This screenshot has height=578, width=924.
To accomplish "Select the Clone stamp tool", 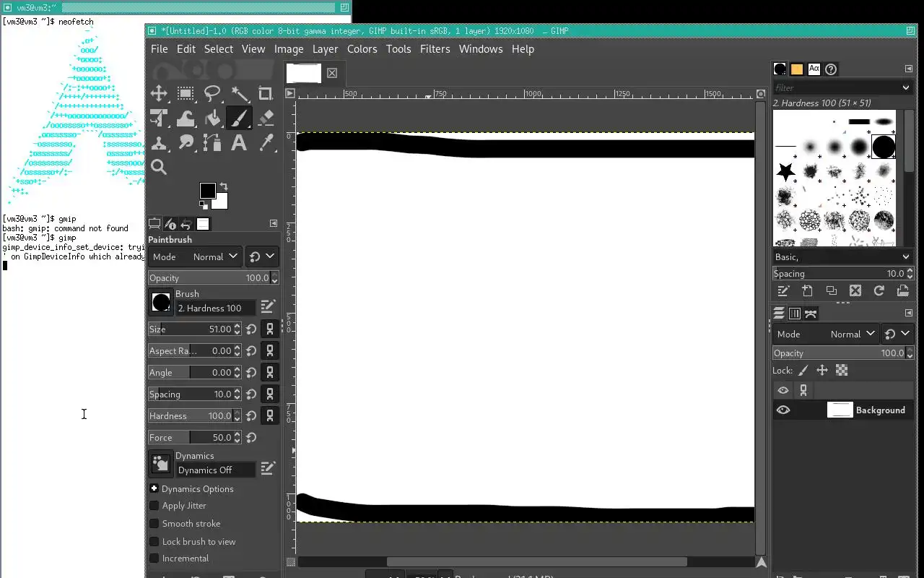I will (159, 142).
